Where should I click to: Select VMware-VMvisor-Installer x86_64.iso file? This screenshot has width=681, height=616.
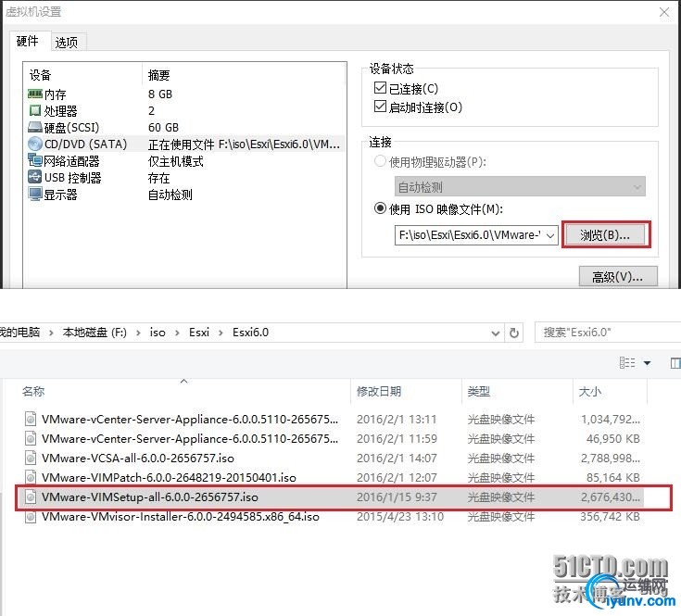point(330,517)
